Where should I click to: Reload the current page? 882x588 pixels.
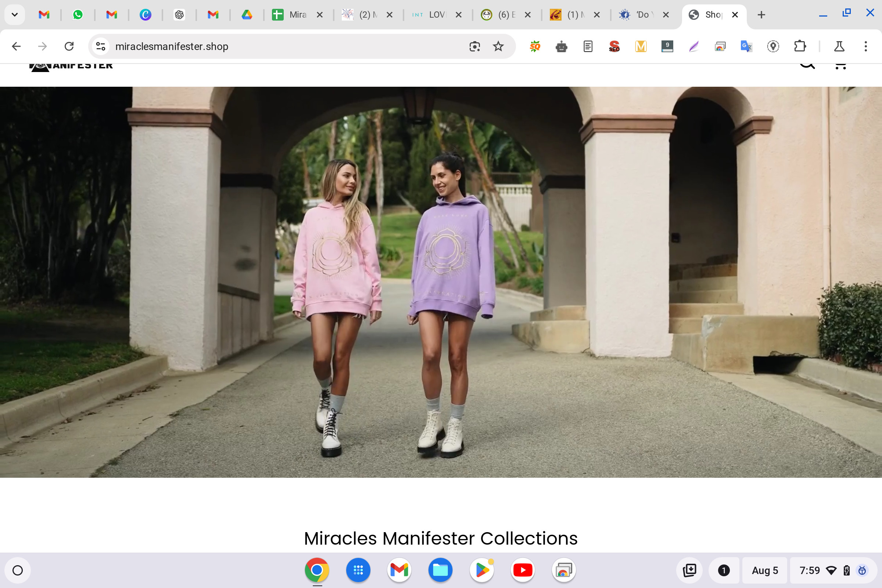coord(69,47)
